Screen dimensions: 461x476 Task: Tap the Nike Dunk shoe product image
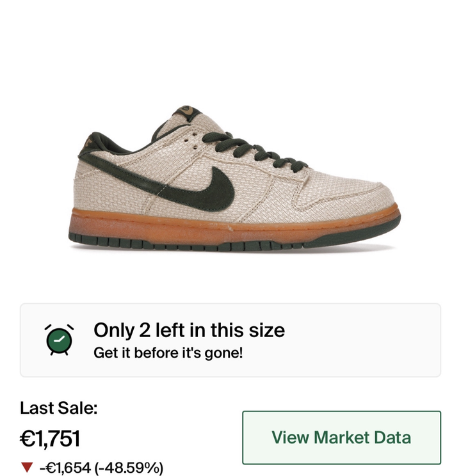(234, 178)
